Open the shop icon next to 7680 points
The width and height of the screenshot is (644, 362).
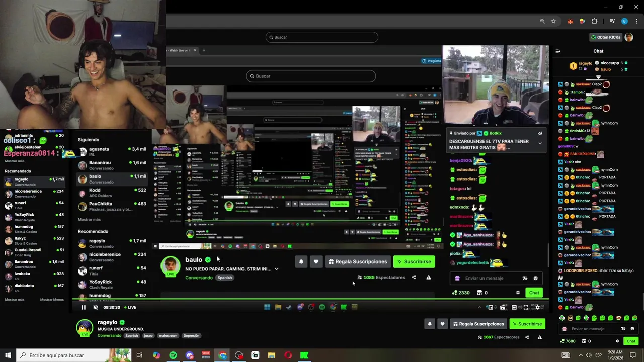click(585, 341)
